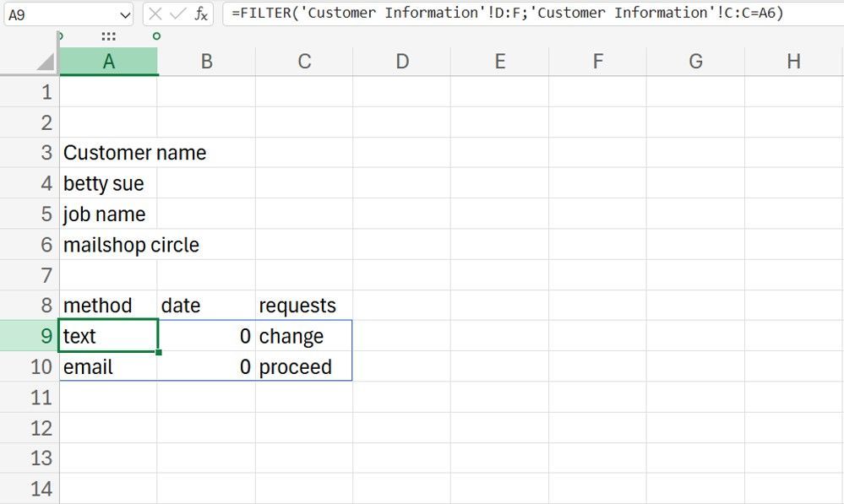
Task: Click the column A drag handle dots
Action: tap(108, 36)
